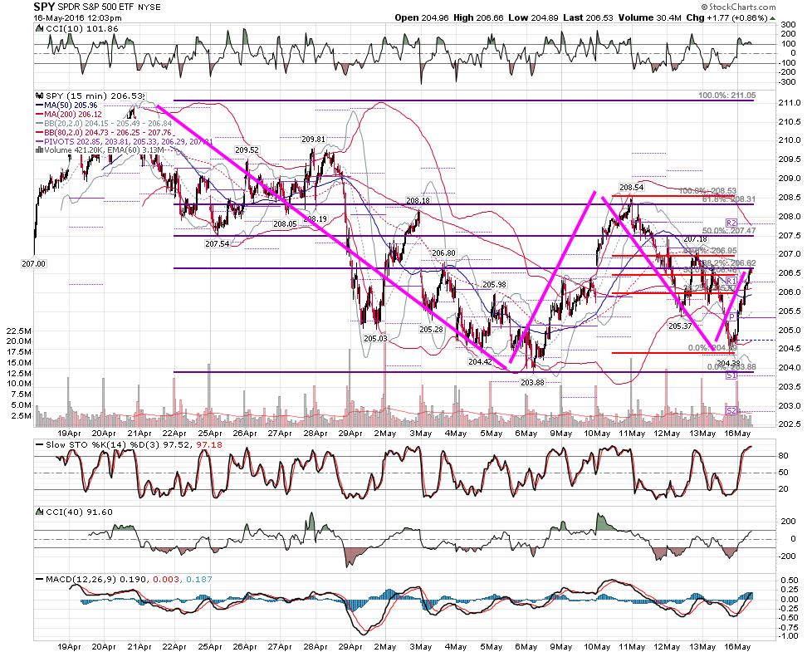Click the MA(50) 205.96 legend entry
The image size is (812, 652).
[71, 105]
